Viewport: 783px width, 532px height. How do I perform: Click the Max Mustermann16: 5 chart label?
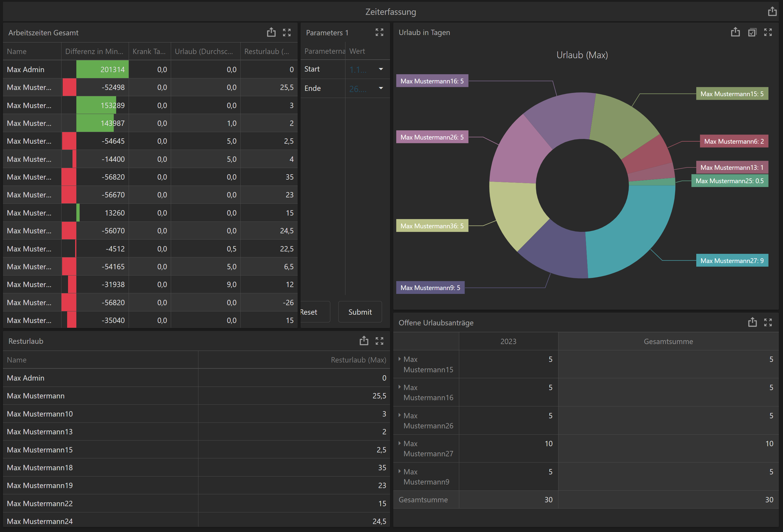432,81
